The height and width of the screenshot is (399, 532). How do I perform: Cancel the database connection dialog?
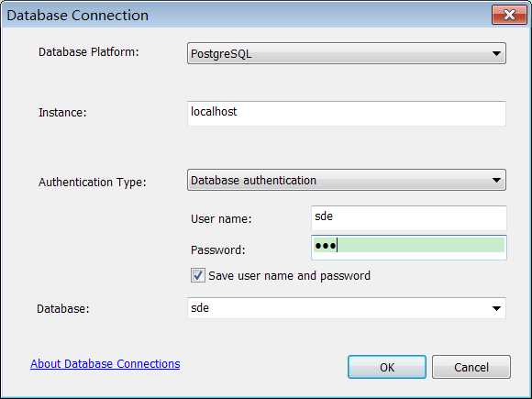(471, 367)
